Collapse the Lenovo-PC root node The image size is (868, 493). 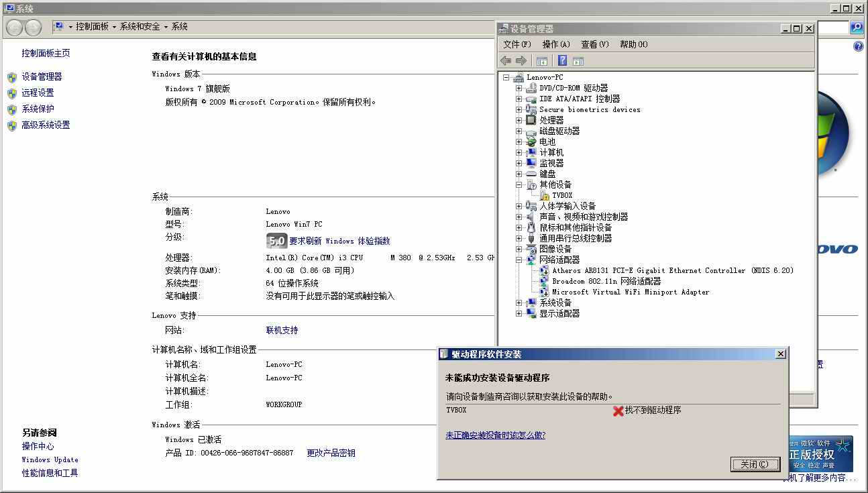point(506,77)
